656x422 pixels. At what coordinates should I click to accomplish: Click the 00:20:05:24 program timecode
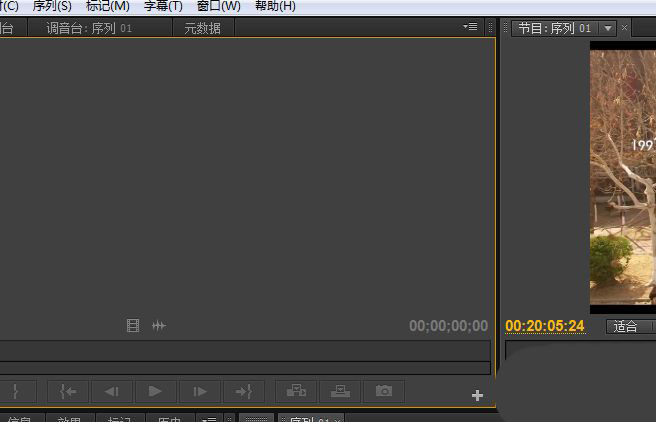point(545,326)
